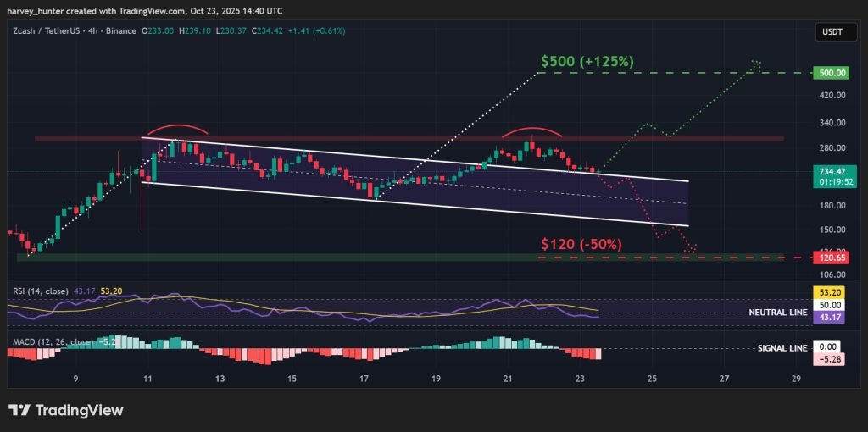Select the right red arc drawing

(531, 130)
